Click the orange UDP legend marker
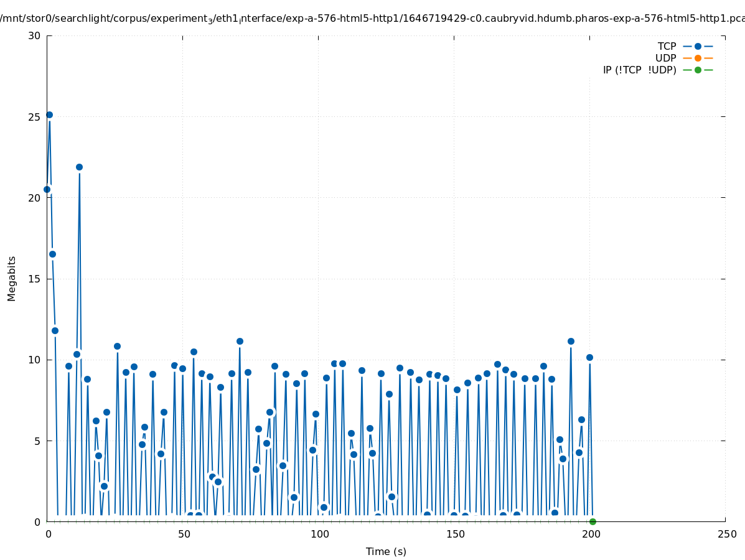Image resolution: width=745 pixels, height=560 pixels. click(698, 58)
